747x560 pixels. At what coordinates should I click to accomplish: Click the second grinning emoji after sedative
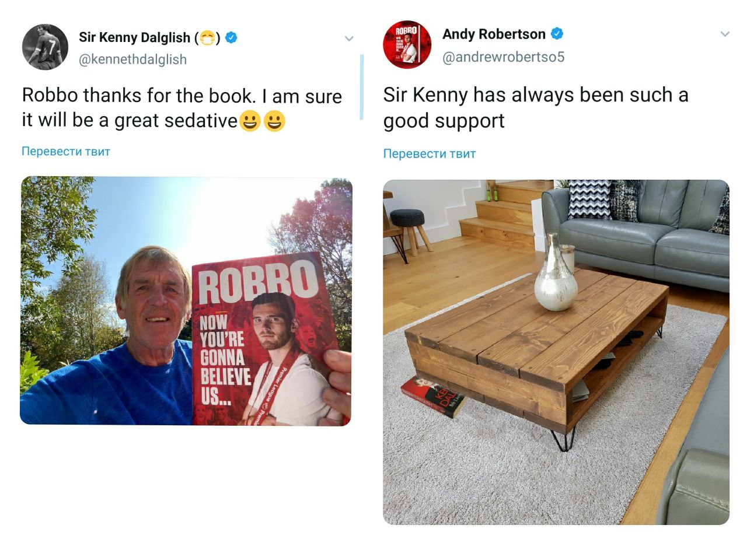click(274, 121)
